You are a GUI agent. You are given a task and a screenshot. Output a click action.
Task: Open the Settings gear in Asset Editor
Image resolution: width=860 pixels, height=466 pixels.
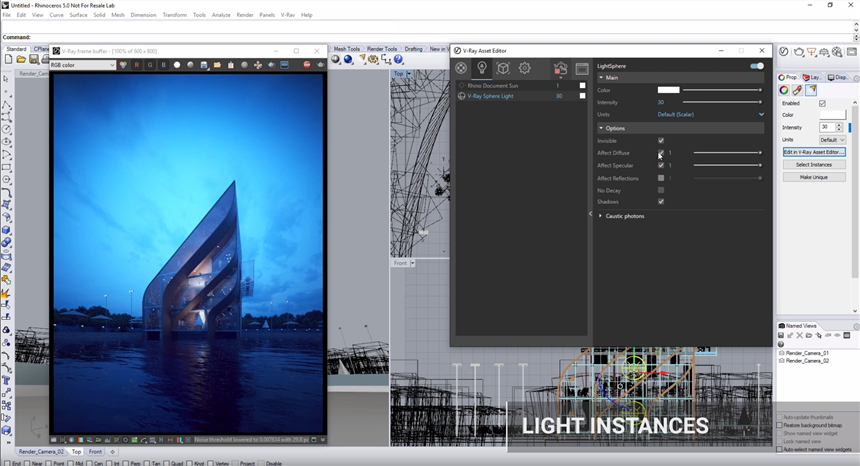(524, 68)
